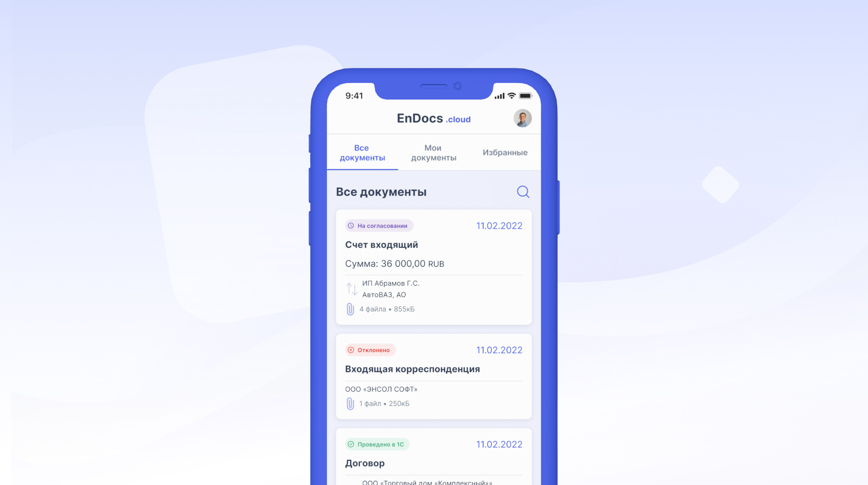Screen dimensions: 868x485
Task: Open the Договор document entry
Action: coord(433,463)
